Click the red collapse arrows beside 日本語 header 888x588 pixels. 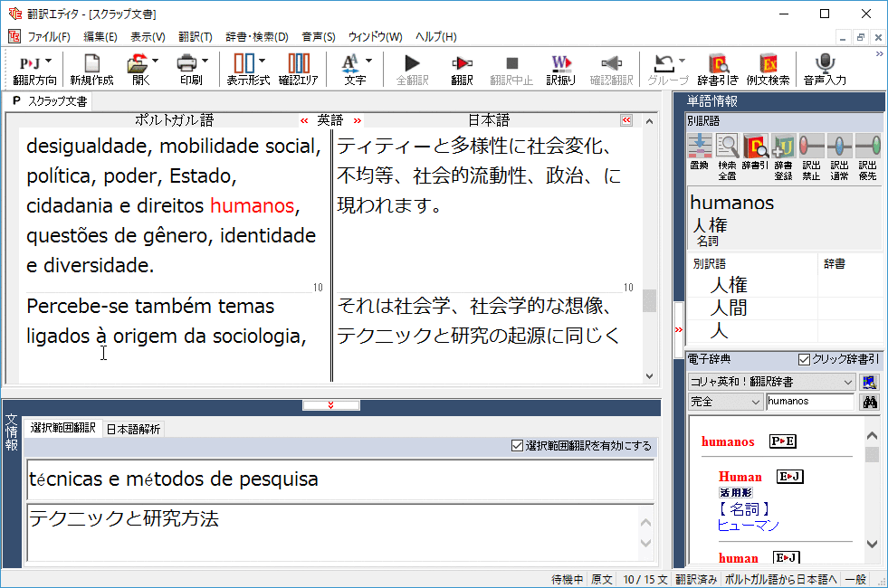[x=626, y=120]
